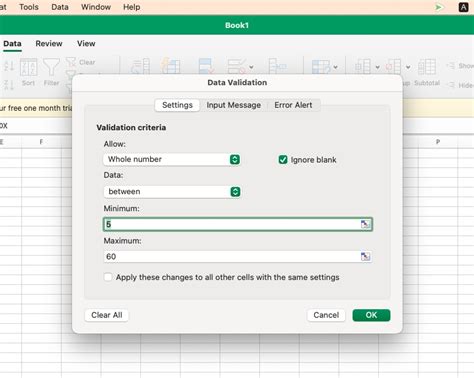474x378 pixels.
Task: Click the Sort ascending A-Z icon
Action: [9, 65]
